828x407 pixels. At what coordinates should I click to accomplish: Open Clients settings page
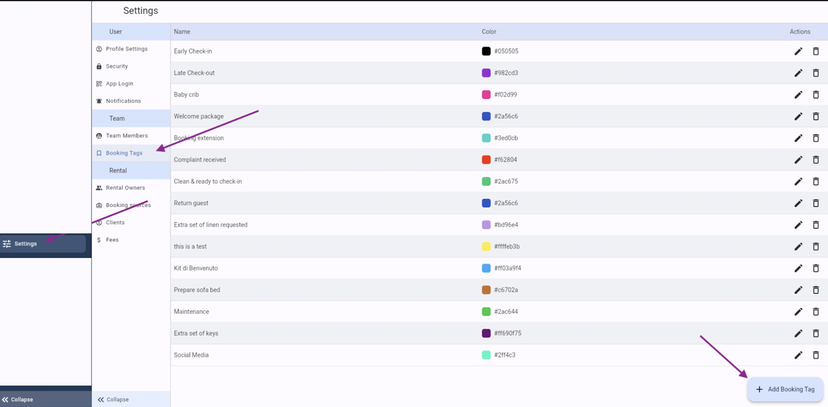(131, 222)
